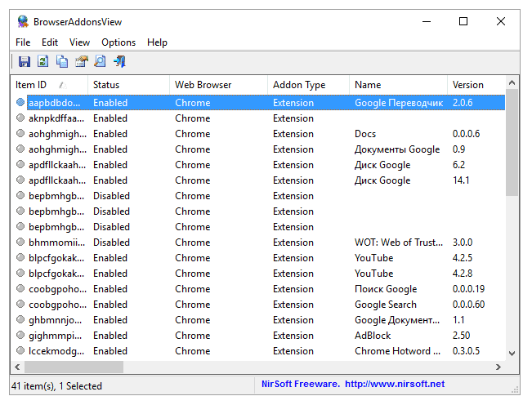This screenshot has height=405, width=532.
Task: Click the vertical scrollbar down arrow
Action: tap(512, 353)
